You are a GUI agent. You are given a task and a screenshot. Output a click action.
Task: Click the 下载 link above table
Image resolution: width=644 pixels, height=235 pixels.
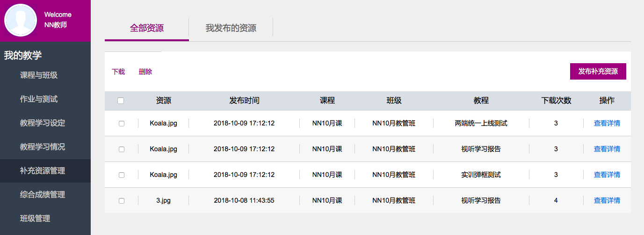pos(118,72)
